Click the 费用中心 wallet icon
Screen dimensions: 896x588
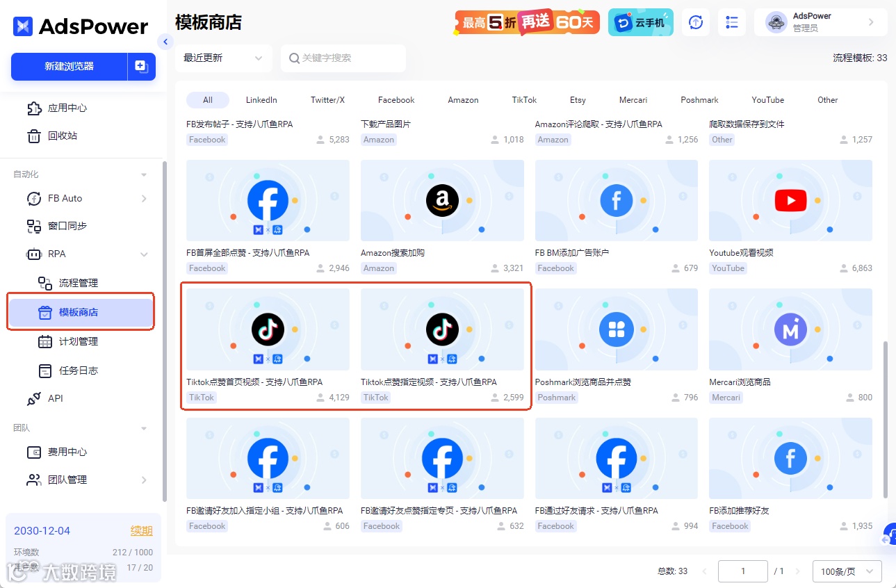point(34,452)
